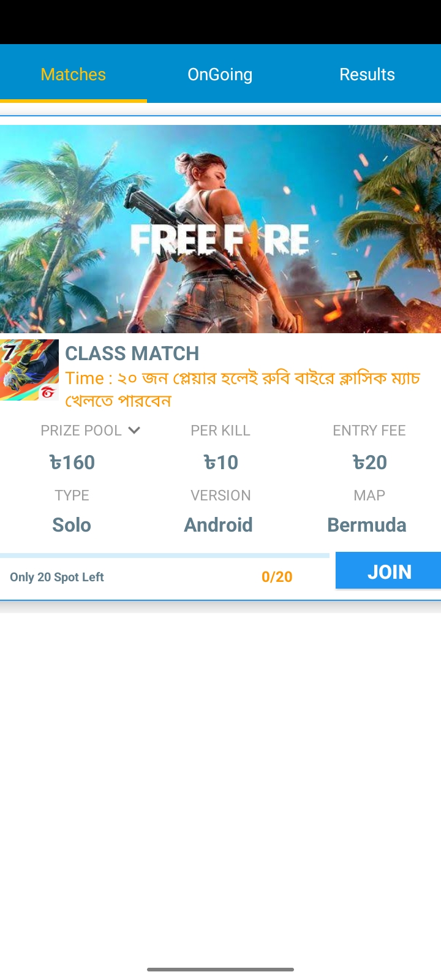The height and width of the screenshot is (980, 441).
Task: Select the Android version value
Action: (219, 525)
